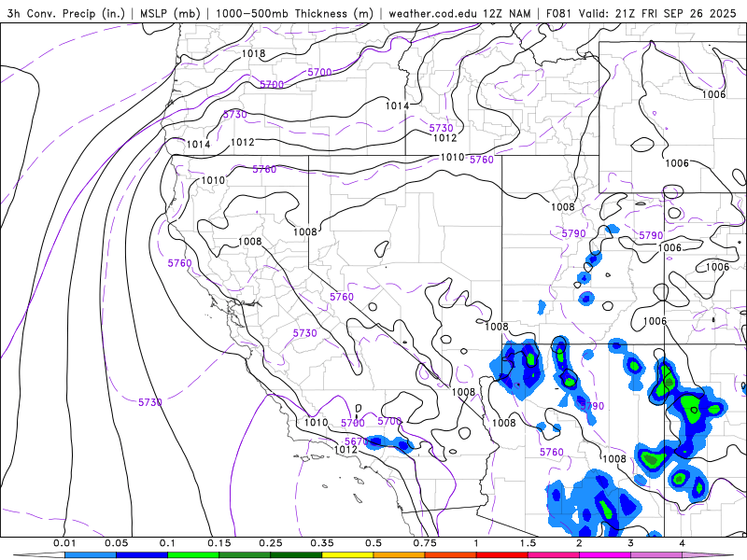Select the orchid 3–4 legend swatch

(656, 555)
